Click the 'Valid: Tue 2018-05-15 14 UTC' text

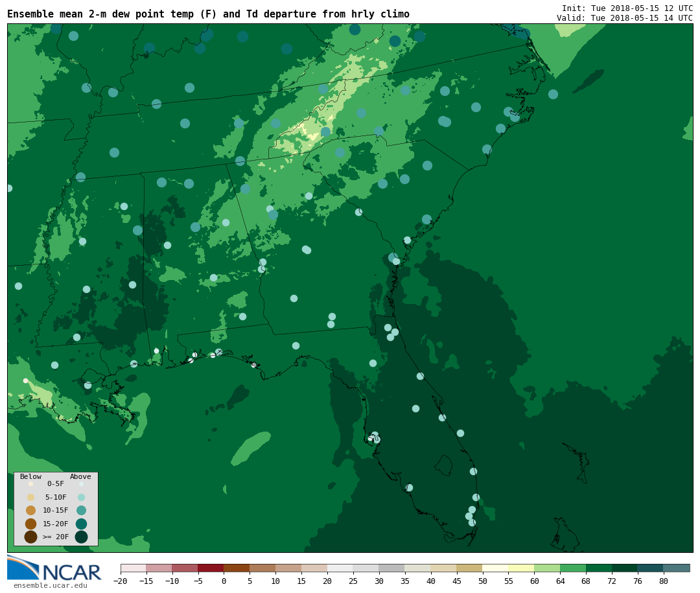point(624,18)
